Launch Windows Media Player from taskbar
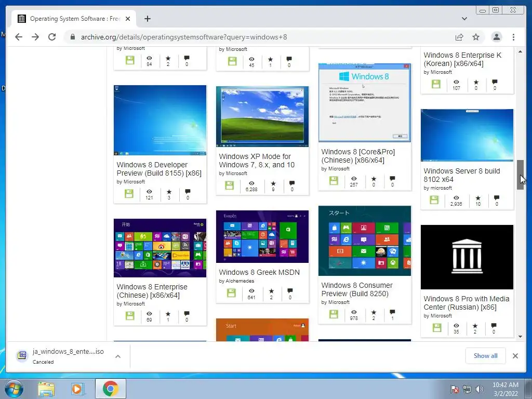The height and width of the screenshot is (399, 532). click(x=78, y=389)
